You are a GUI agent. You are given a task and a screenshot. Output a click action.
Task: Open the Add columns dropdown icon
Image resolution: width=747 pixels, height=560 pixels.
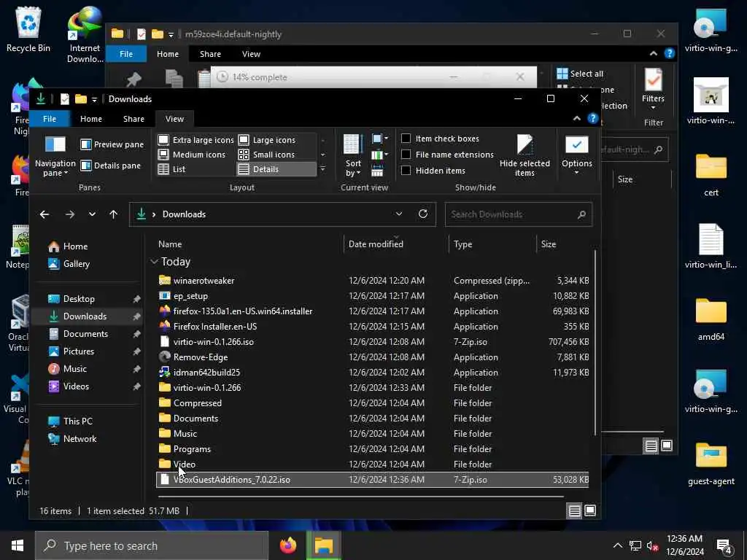(x=379, y=155)
